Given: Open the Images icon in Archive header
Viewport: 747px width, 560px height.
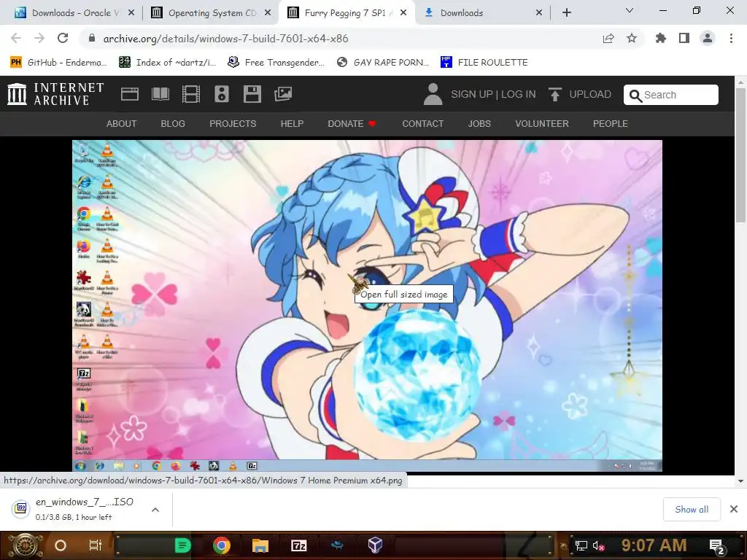Looking at the screenshot, I should (x=283, y=94).
